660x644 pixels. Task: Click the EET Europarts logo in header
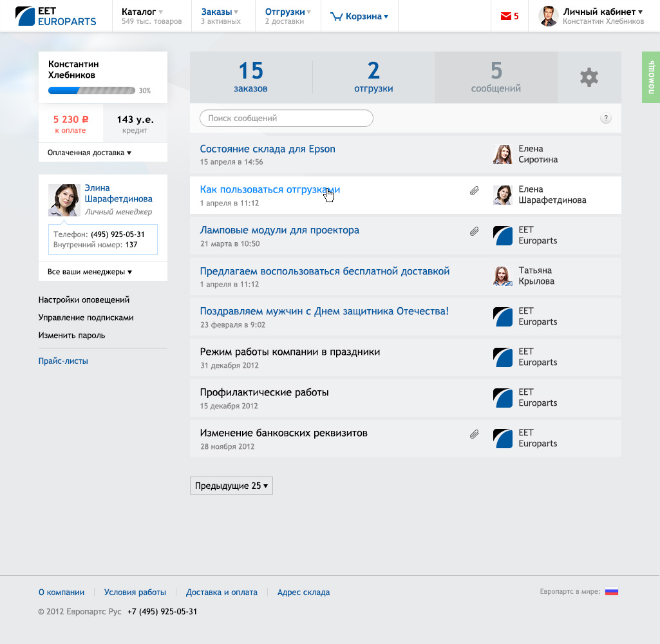[x=56, y=16]
